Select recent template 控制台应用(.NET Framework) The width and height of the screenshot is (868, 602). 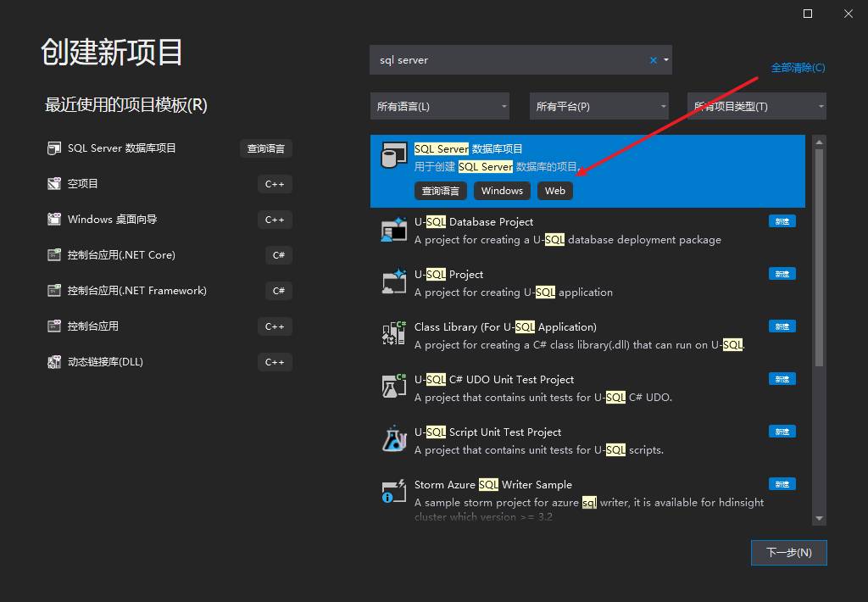136,291
